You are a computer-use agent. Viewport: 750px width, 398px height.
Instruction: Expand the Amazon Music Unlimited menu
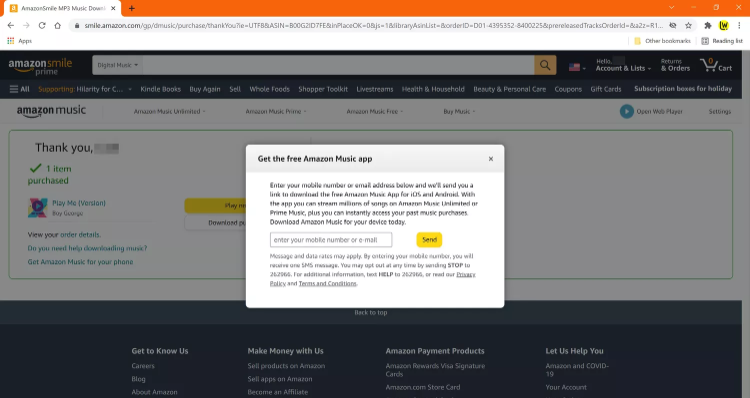(169, 111)
